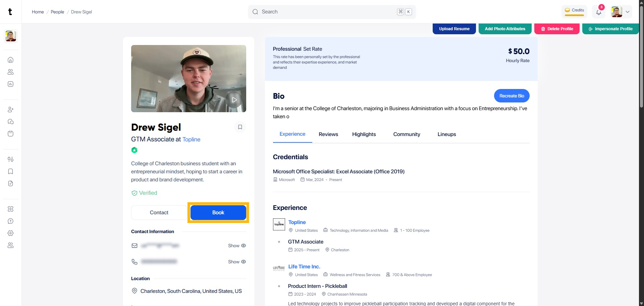Open the notifications bell

click(x=599, y=12)
